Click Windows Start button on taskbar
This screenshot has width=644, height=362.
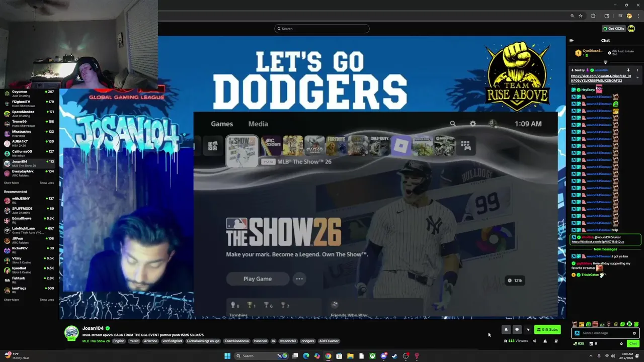click(x=227, y=356)
